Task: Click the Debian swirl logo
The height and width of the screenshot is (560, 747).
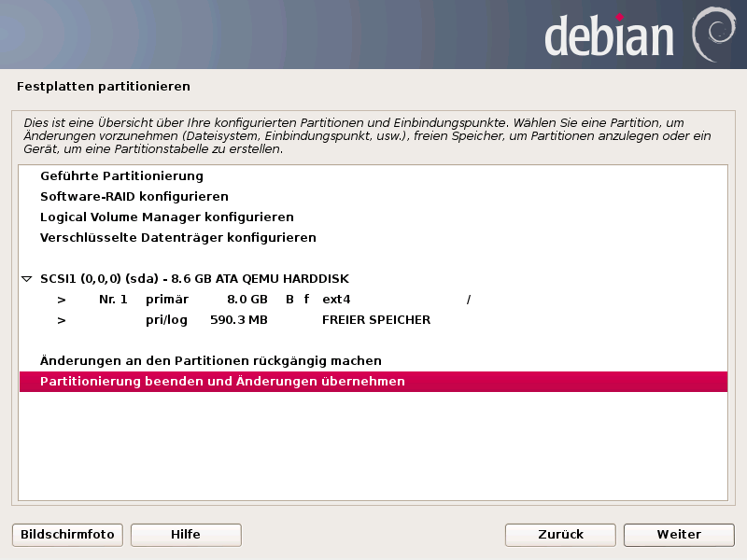Action: 712,35
